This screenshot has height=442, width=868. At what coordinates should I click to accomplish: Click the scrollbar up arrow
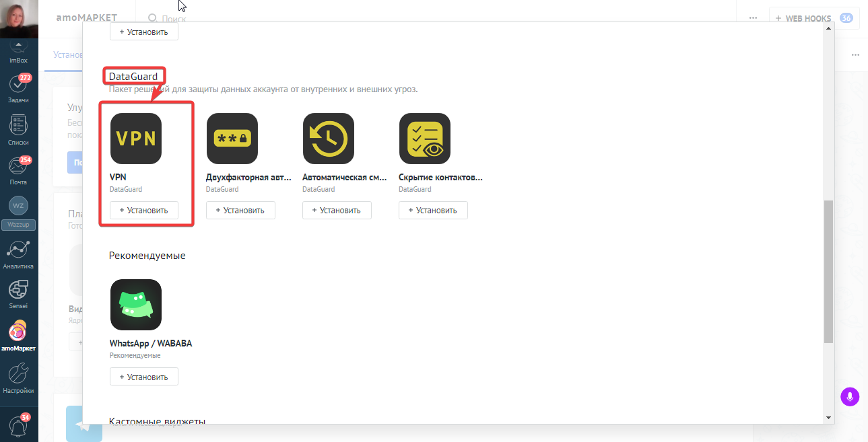828,28
